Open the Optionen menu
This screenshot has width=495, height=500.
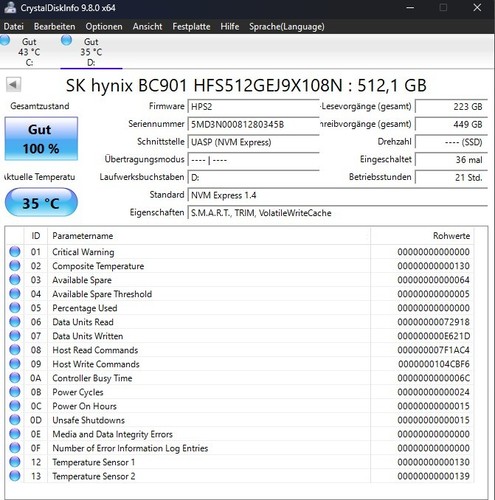[x=104, y=26]
